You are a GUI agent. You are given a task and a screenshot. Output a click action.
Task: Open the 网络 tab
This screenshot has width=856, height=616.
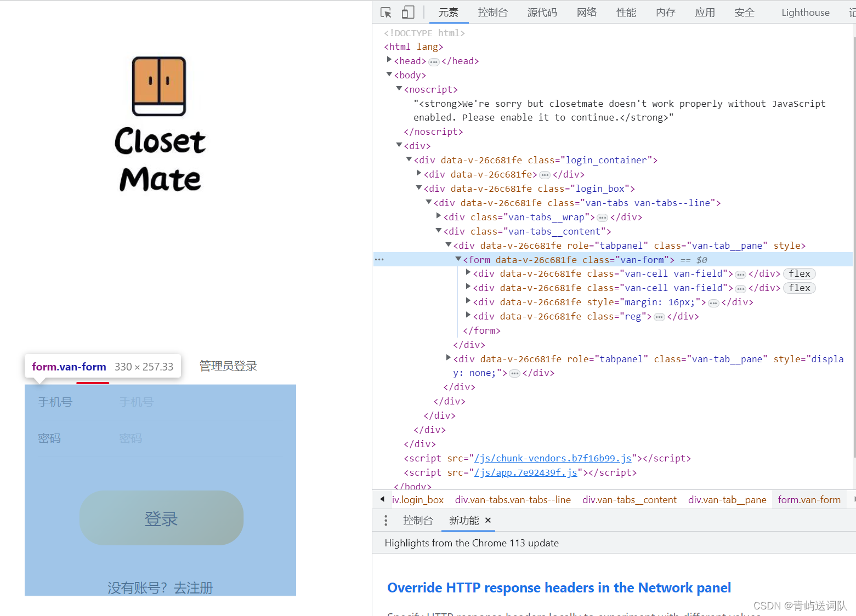click(x=586, y=12)
